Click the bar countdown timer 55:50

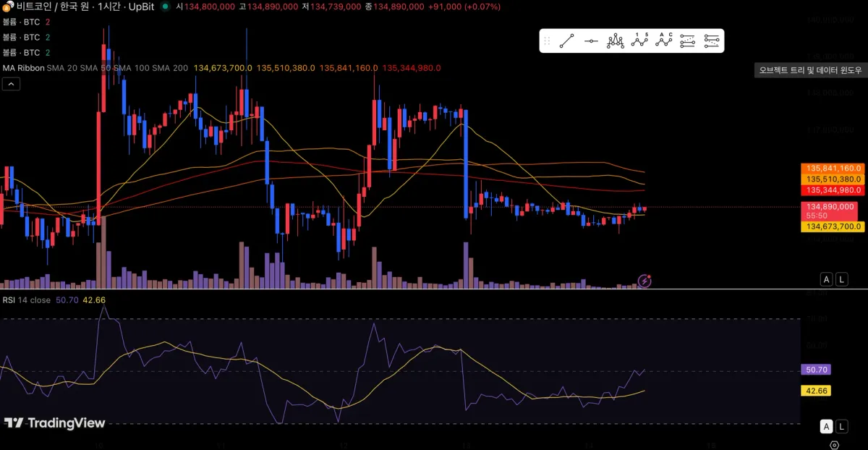click(x=817, y=216)
